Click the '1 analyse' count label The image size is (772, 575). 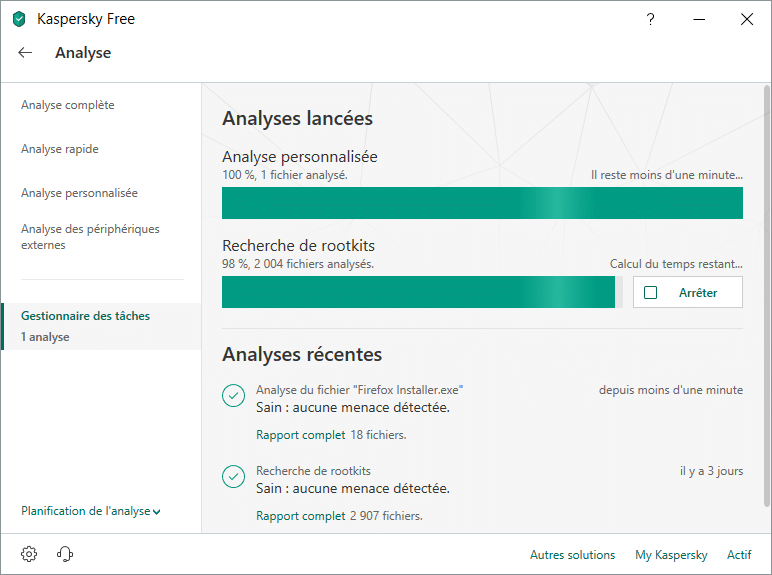pyautogui.click(x=45, y=337)
